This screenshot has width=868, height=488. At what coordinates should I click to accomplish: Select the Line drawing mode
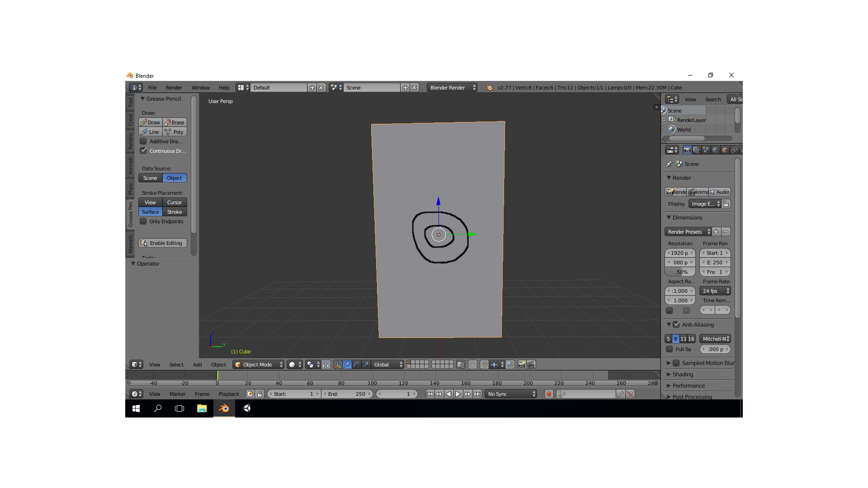coord(150,131)
